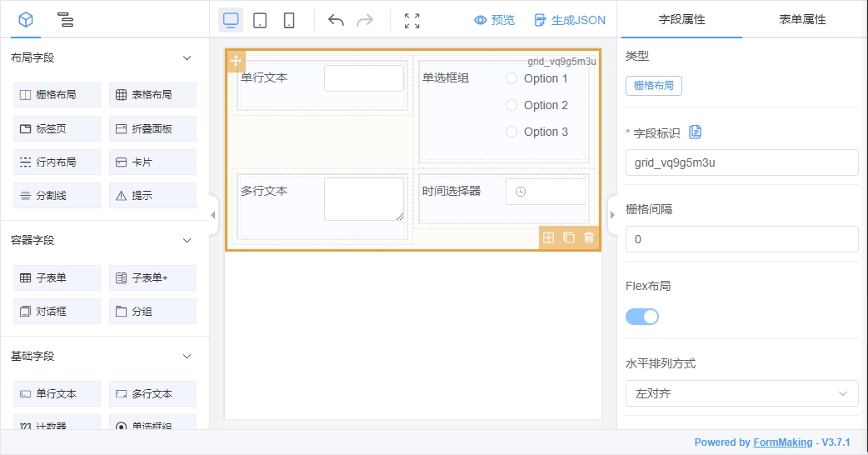Toggle the Flex布局 switch
This screenshot has width=868, height=455.
(642, 317)
